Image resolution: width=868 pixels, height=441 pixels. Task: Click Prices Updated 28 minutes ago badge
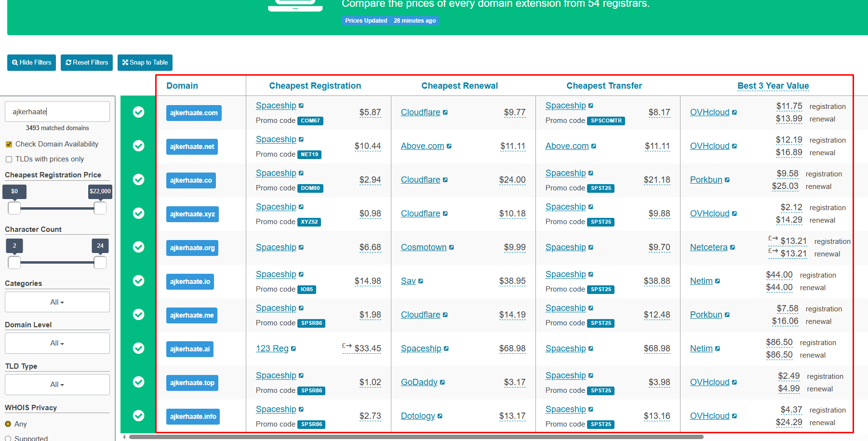[390, 21]
